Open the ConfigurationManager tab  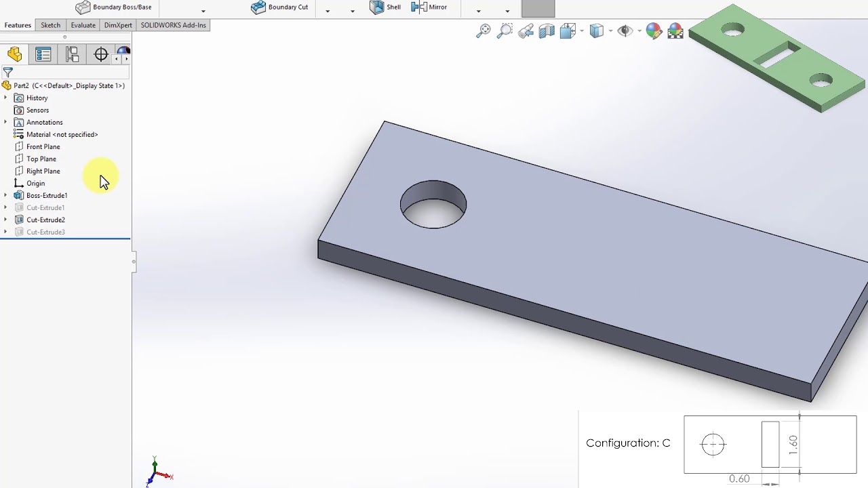click(72, 54)
